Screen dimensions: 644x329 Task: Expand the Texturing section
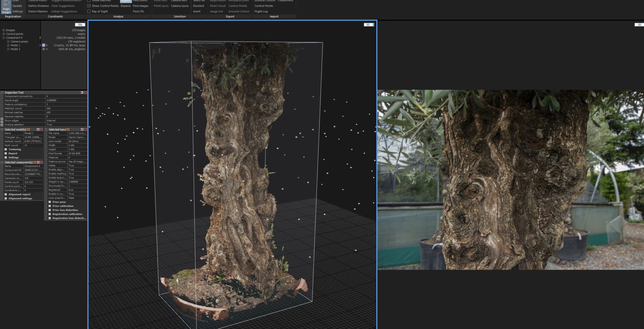point(6,149)
